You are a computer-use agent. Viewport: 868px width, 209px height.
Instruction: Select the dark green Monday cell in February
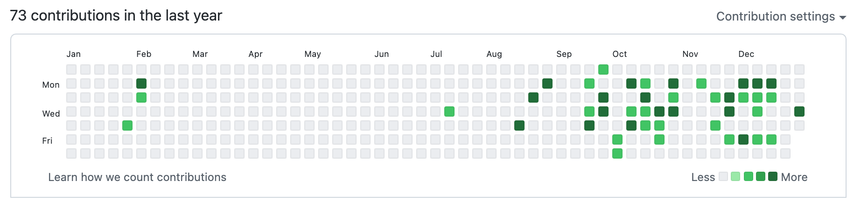pos(141,84)
